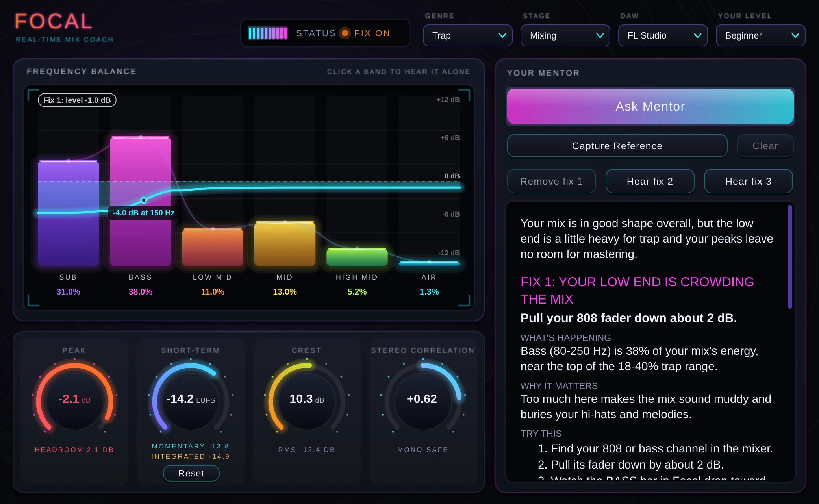819x504 pixels.
Task: Click the Clear reference button
Action: tap(765, 146)
